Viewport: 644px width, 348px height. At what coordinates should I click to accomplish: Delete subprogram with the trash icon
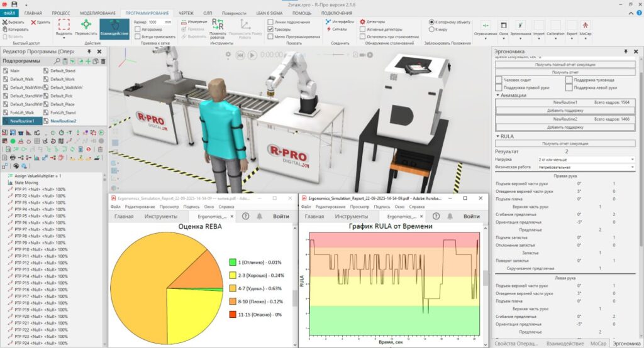[103, 62]
